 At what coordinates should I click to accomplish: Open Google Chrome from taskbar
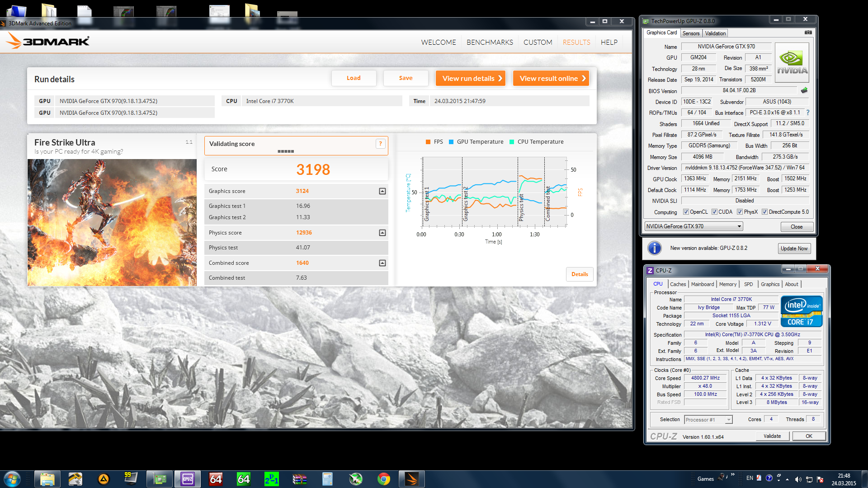[x=384, y=479]
